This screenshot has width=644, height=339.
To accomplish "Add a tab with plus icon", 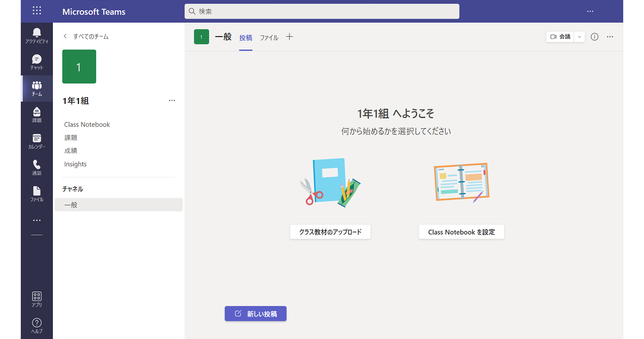I will (289, 37).
